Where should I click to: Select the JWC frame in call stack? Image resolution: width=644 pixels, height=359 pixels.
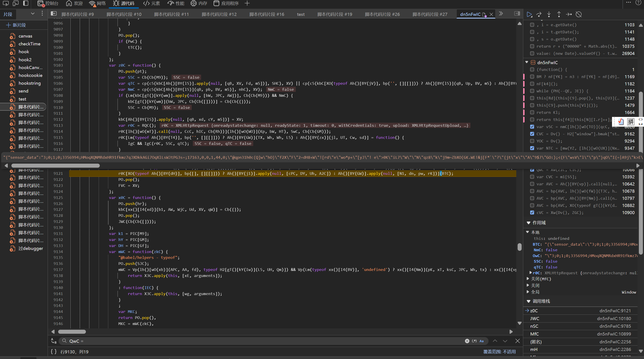(535, 319)
